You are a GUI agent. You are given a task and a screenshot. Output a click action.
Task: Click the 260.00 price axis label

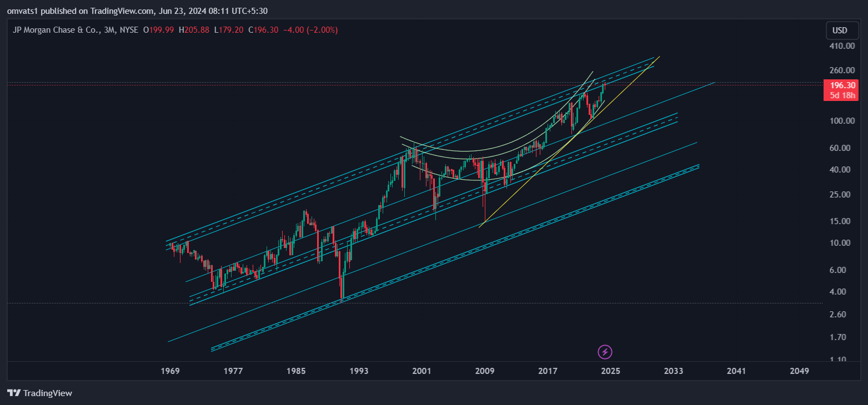(x=842, y=70)
